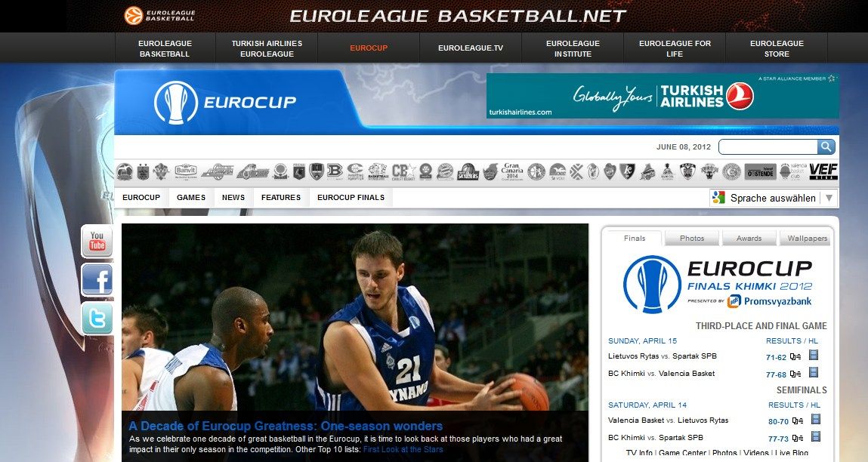
Task: Open the Games menu item
Action: coord(191,198)
